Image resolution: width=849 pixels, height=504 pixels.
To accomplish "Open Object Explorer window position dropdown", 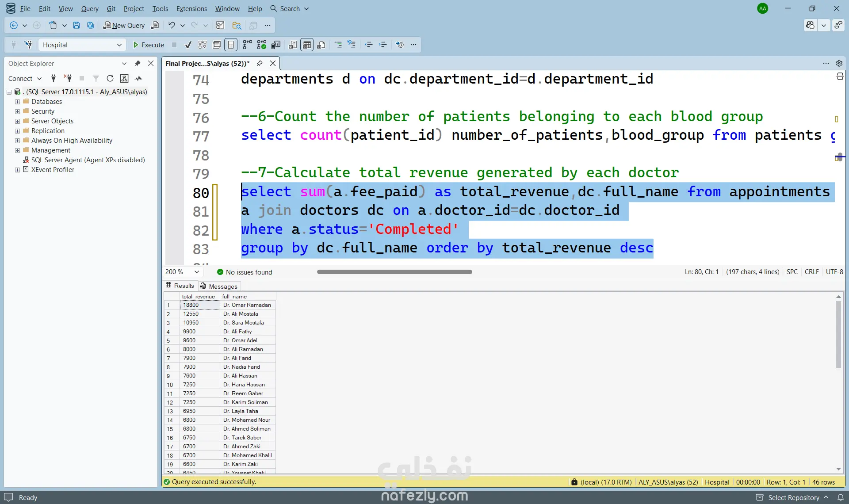I will 124,63.
